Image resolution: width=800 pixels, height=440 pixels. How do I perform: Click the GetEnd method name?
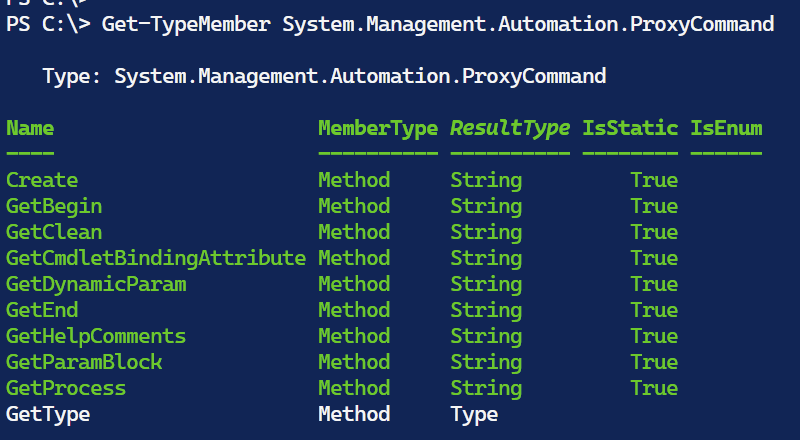(x=42, y=310)
